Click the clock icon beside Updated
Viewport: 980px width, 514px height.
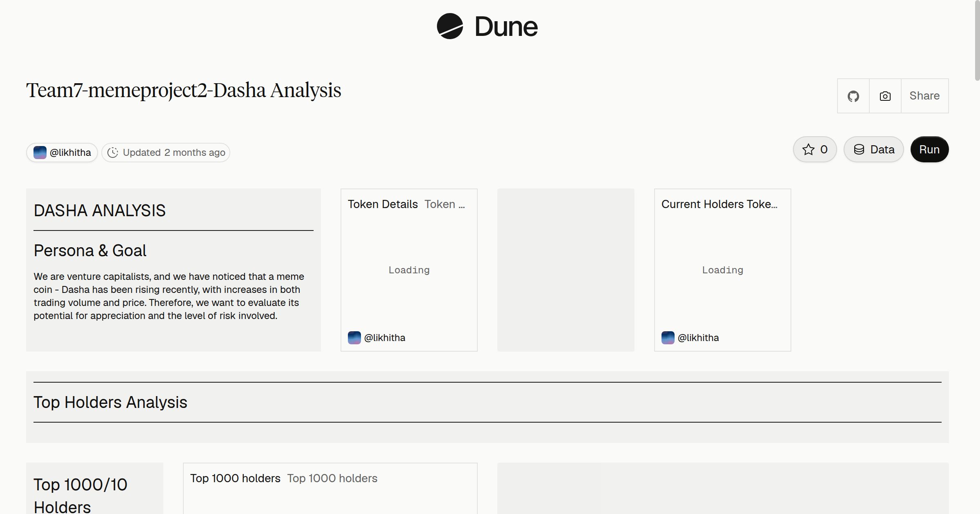point(113,153)
